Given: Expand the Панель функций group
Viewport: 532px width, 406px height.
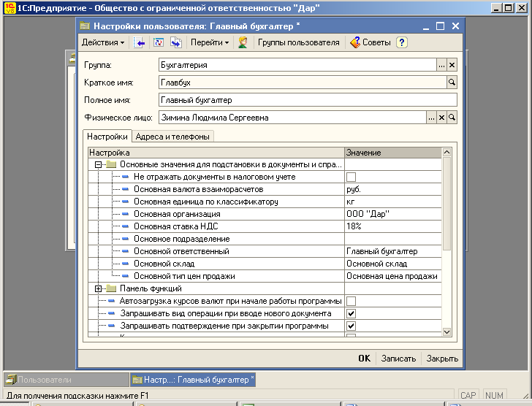Looking at the screenshot, I should click(98, 288).
